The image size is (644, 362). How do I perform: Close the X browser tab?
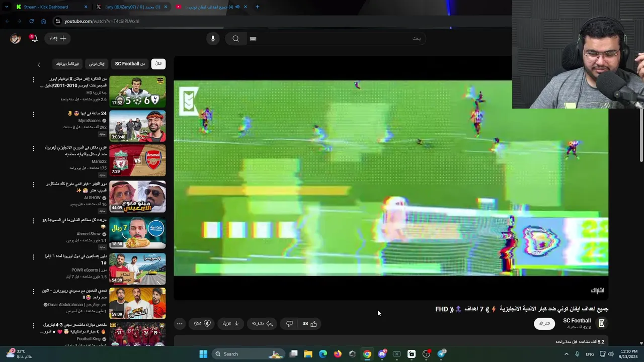(166, 7)
